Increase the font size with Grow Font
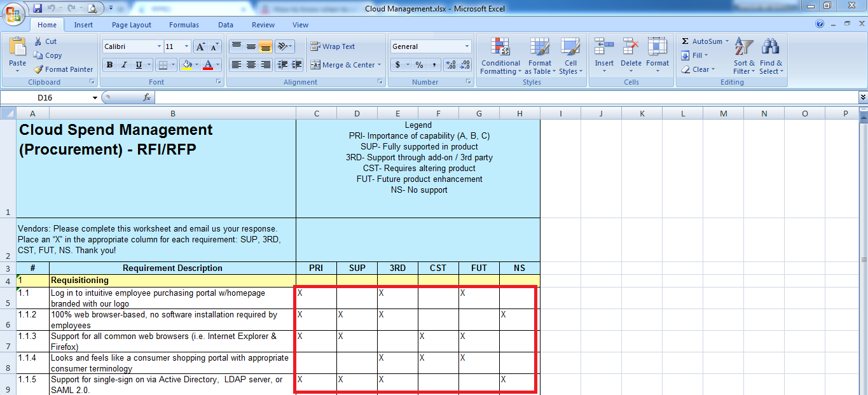This screenshot has width=868, height=395. (200, 46)
